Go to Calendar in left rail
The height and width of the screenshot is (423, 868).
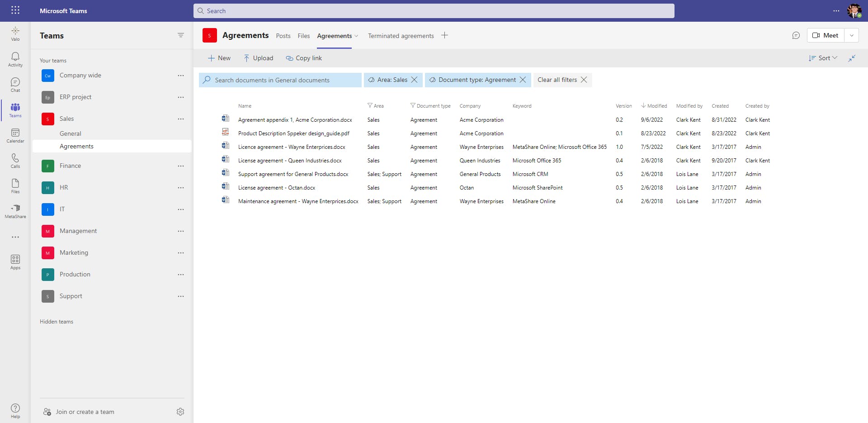click(x=15, y=135)
